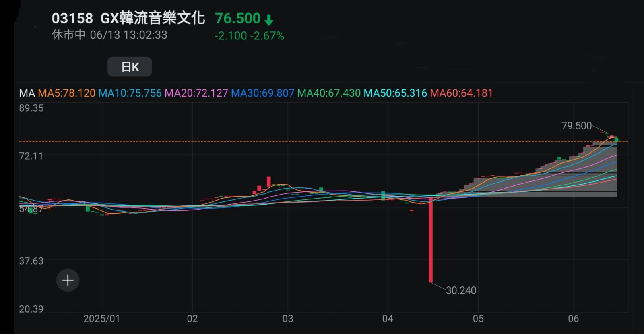This screenshot has width=644, height=334.
Task: Click the 04 month axis label
Action: pos(388,319)
